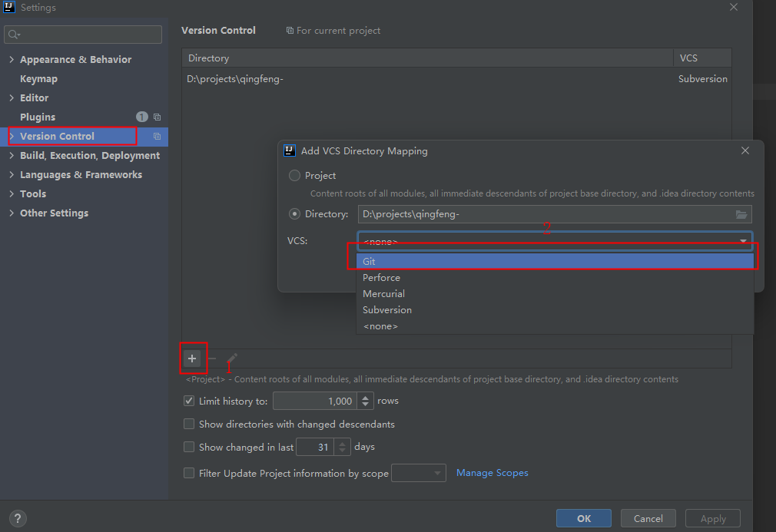Click the search icon in settings search box
The image size is (776, 532).
(x=14, y=35)
